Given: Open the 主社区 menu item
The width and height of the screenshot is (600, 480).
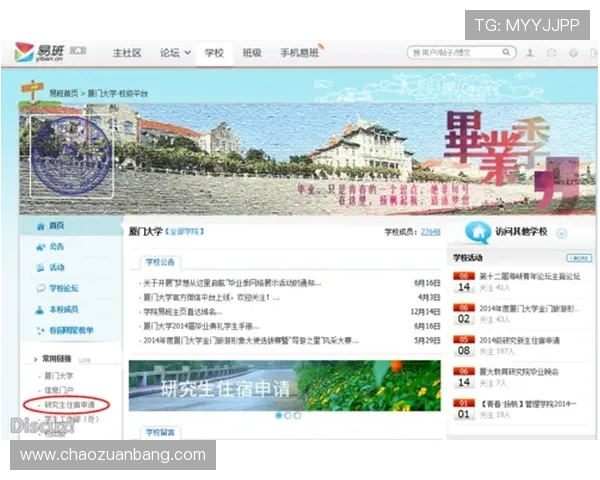Looking at the screenshot, I should pos(127,53).
